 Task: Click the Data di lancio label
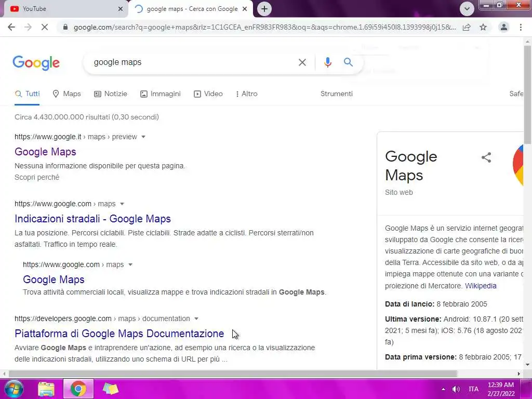tap(409, 304)
